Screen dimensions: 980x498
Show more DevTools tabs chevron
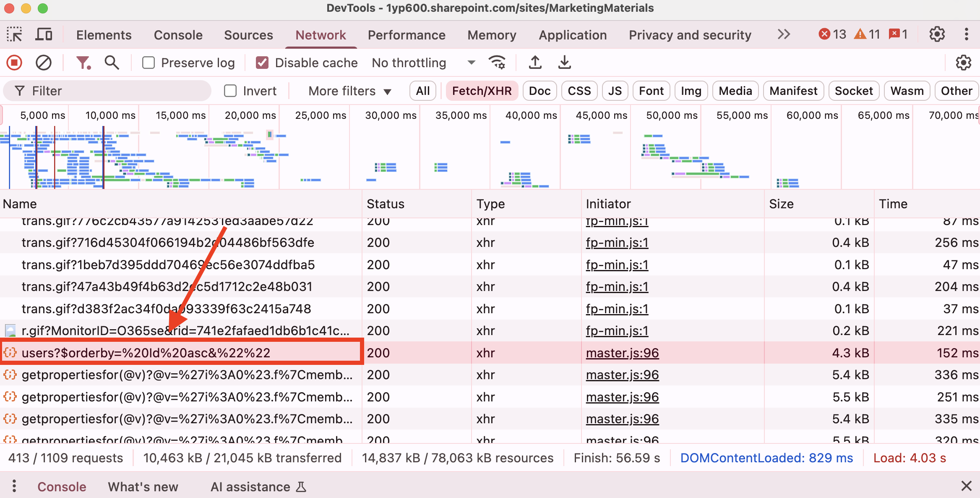(x=784, y=34)
